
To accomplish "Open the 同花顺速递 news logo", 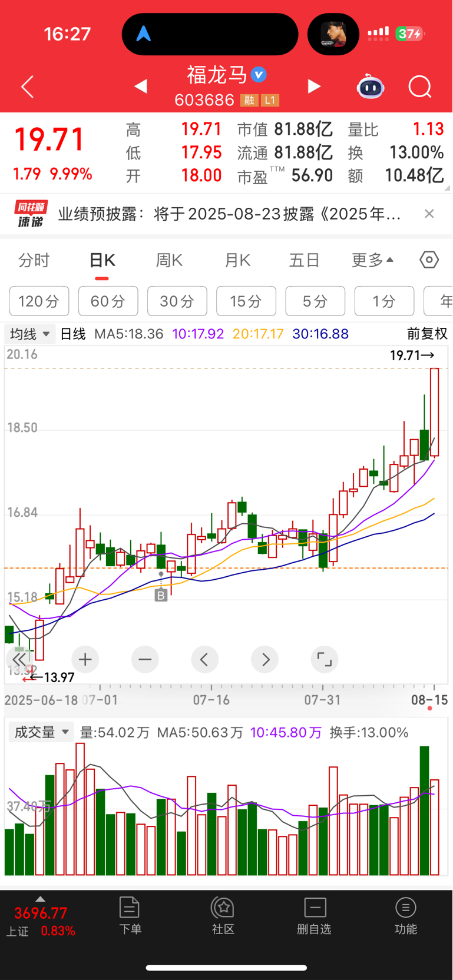I will pos(31,214).
